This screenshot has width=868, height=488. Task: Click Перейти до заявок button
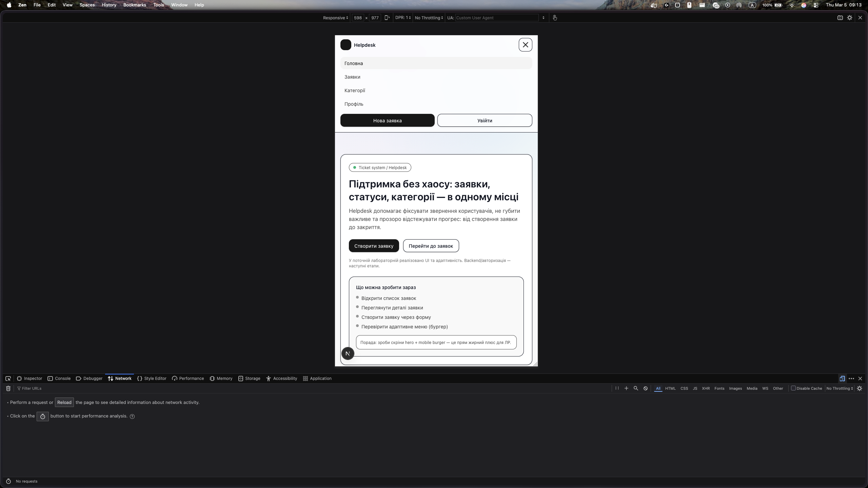coord(431,246)
